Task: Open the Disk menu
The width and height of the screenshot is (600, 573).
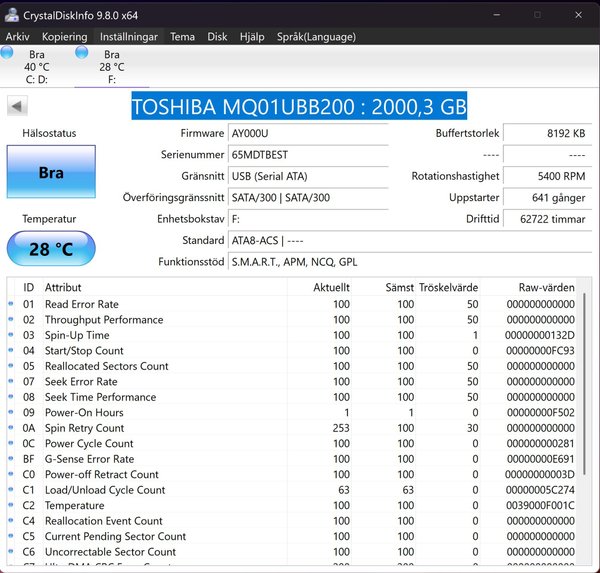Action: click(217, 37)
